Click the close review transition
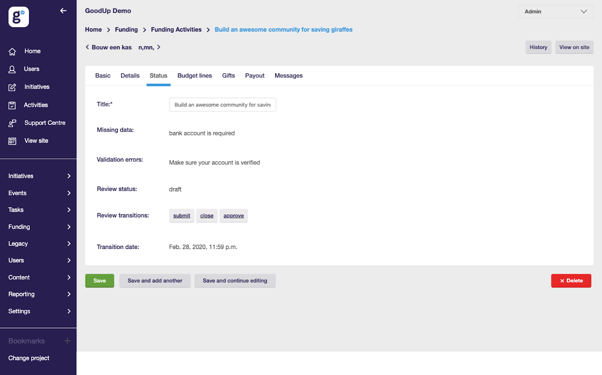The height and width of the screenshot is (375, 602). [x=207, y=216]
